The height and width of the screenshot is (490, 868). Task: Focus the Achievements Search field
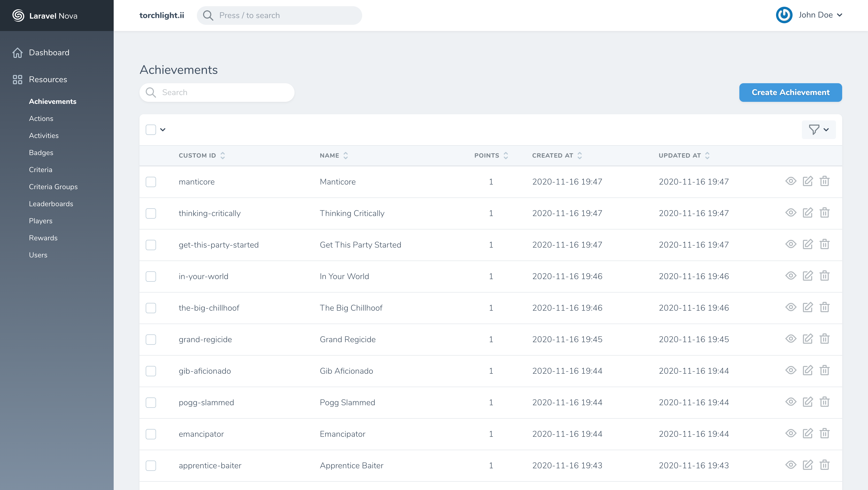pos(217,92)
